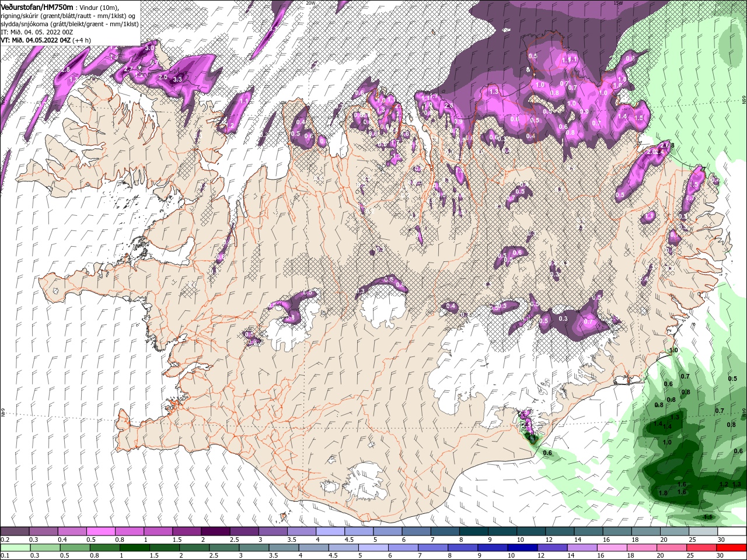Click the 14 label on purple snowfall scale
The width and height of the screenshot is (747, 560).
(x=577, y=540)
